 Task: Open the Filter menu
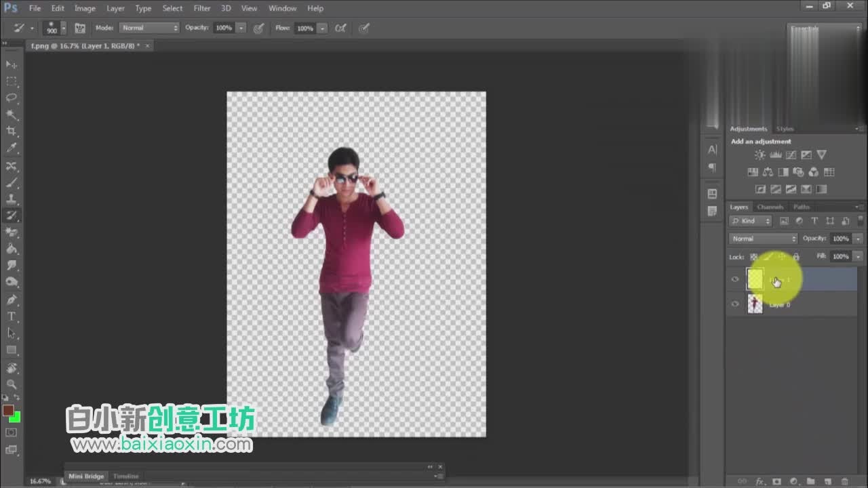[x=202, y=8]
